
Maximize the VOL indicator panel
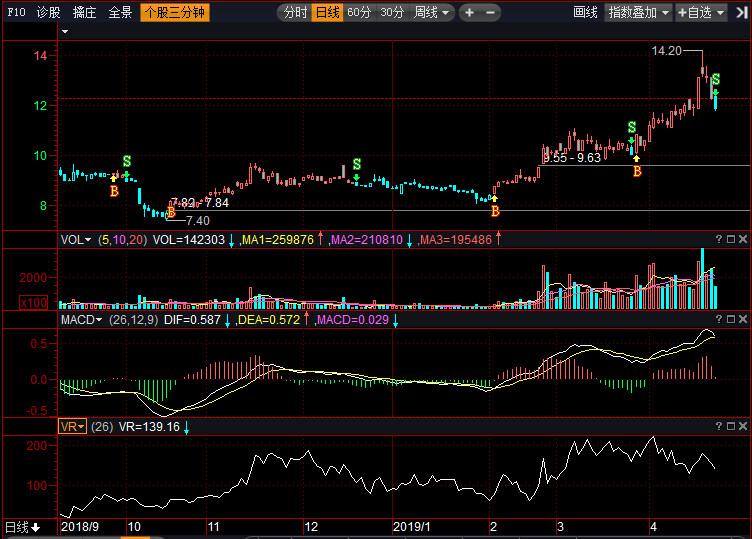(730, 239)
